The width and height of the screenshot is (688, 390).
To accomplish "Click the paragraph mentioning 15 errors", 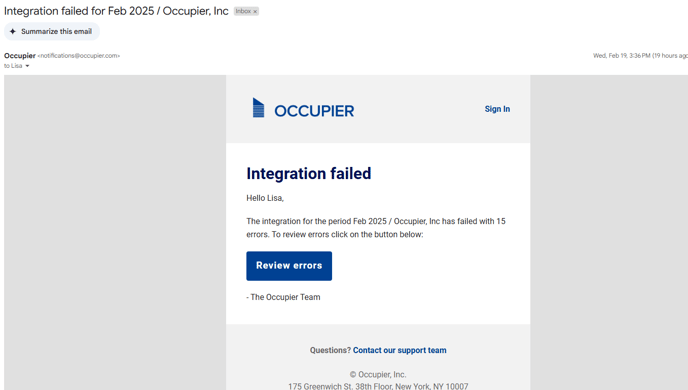I will click(376, 228).
